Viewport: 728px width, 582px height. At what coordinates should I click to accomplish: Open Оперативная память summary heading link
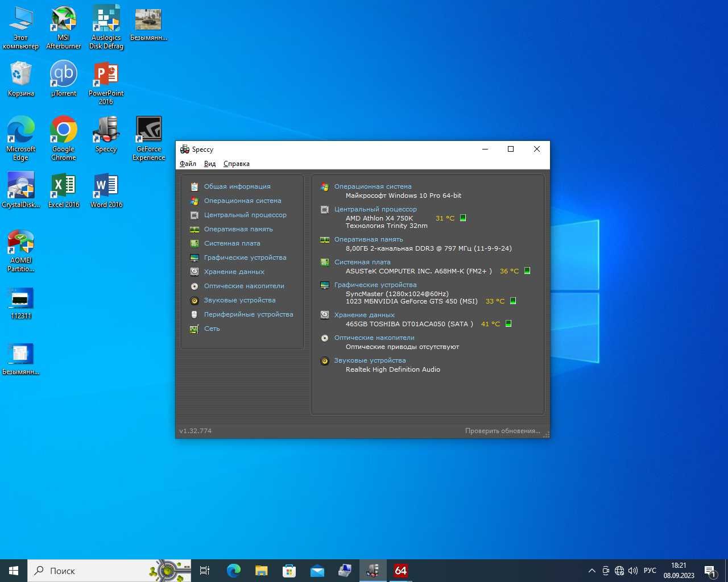pyautogui.click(x=369, y=239)
